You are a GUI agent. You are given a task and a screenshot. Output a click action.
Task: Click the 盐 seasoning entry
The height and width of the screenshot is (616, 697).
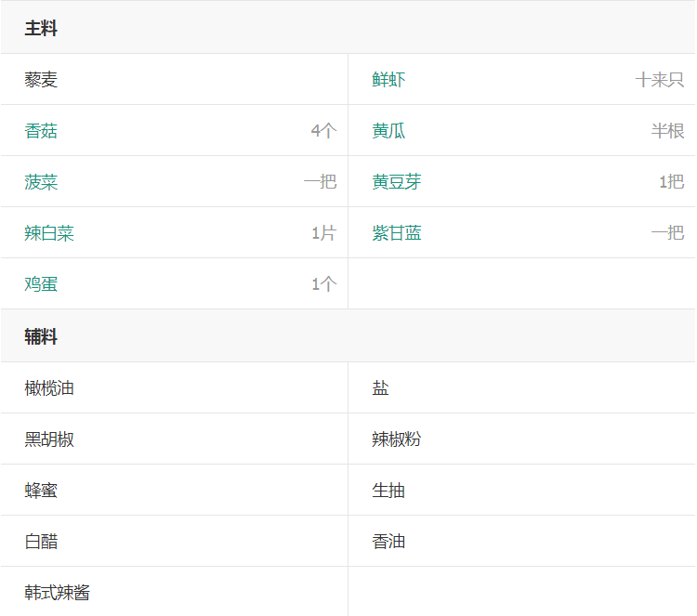tap(380, 388)
